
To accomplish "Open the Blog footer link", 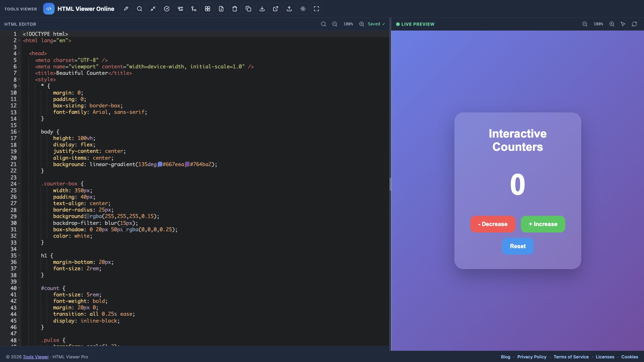I will tap(506, 357).
